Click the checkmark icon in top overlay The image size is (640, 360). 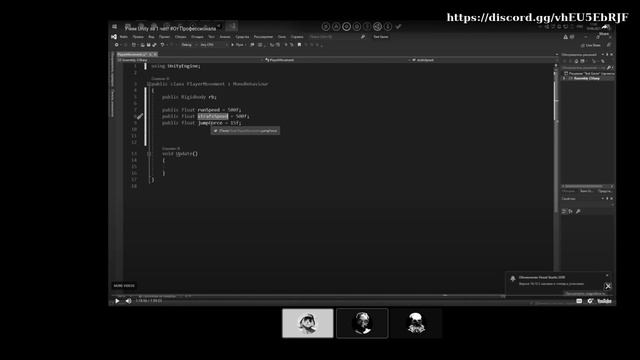pos(398,27)
